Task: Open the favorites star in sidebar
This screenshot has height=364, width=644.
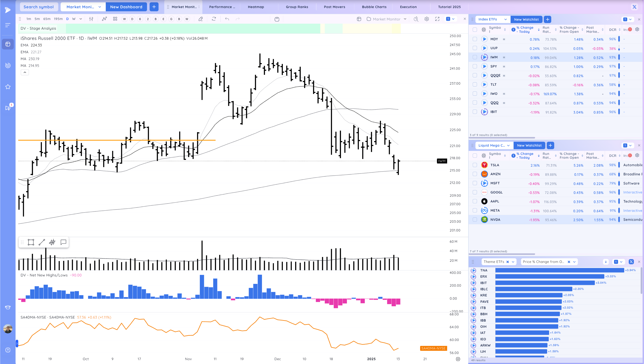Action: (x=8, y=87)
